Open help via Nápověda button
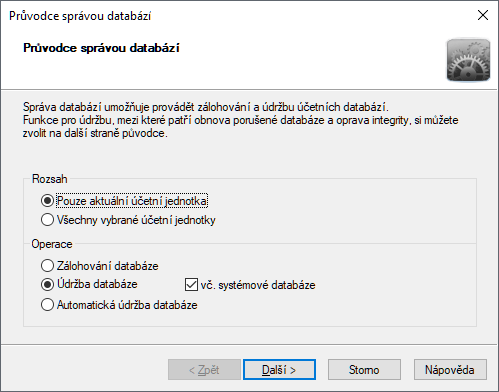This screenshot has width=499, height=392. pyautogui.click(x=450, y=369)
